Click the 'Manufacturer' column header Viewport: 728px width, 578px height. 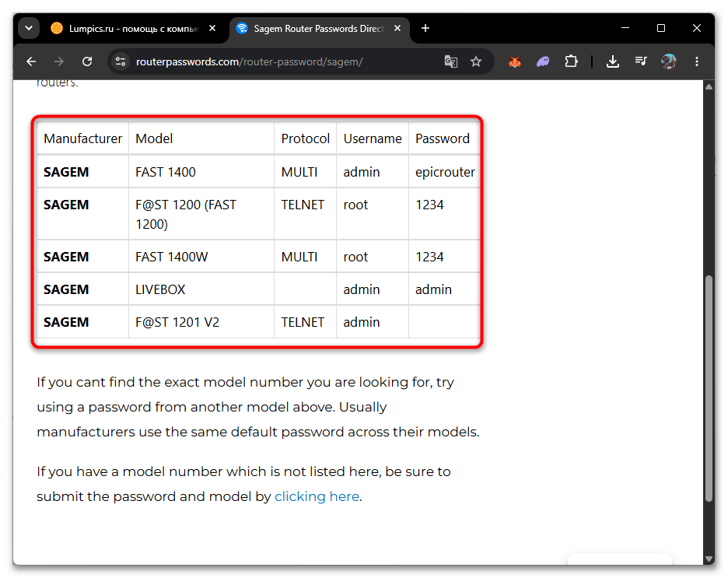coord(82,138)
